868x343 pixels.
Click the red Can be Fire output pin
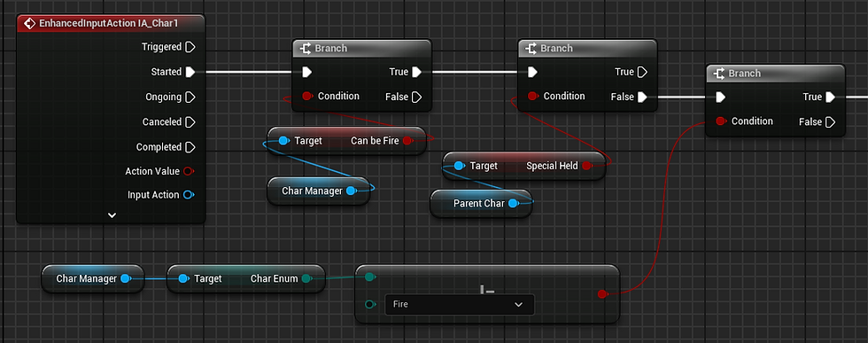click(407, 141)
